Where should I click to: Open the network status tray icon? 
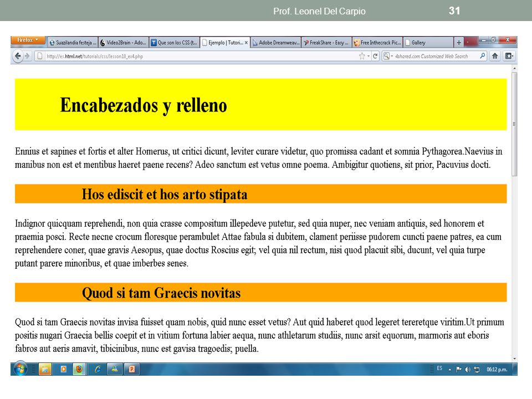tap(477, 370)
